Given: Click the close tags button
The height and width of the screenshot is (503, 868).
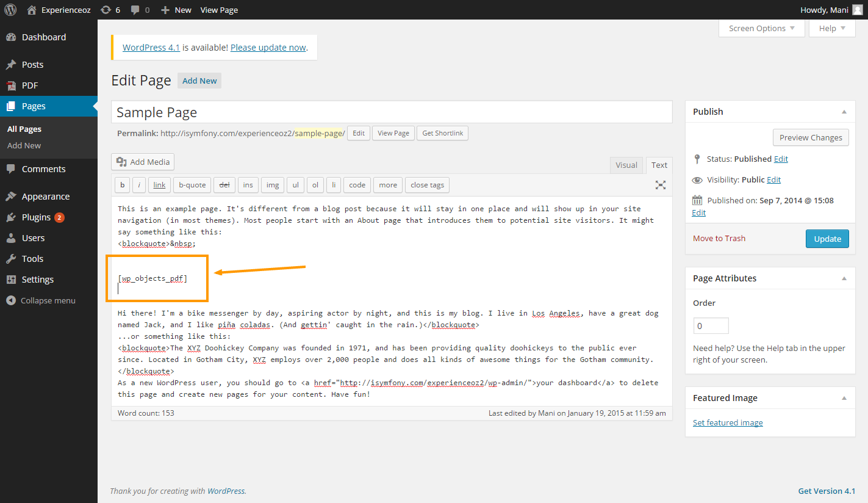Looking at the screenshot, I should click(428, 185).
